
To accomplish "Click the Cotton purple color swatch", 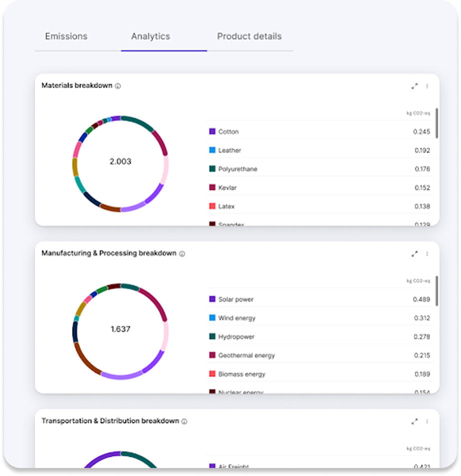I will point(212,131).
